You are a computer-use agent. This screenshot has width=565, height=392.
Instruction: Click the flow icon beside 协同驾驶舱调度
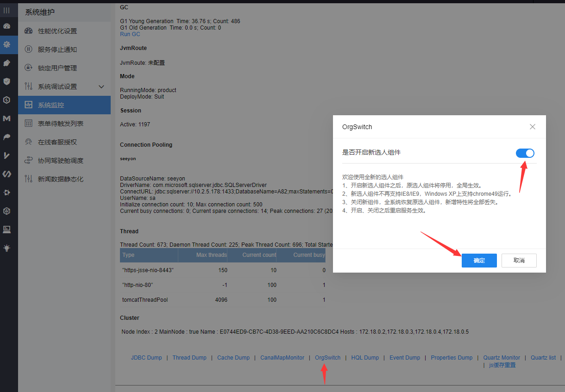pyautogui.click(x=29, y=161)
